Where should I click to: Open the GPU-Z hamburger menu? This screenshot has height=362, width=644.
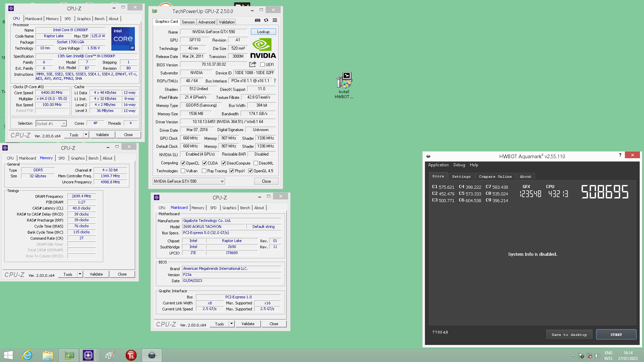tap(275, 20)
